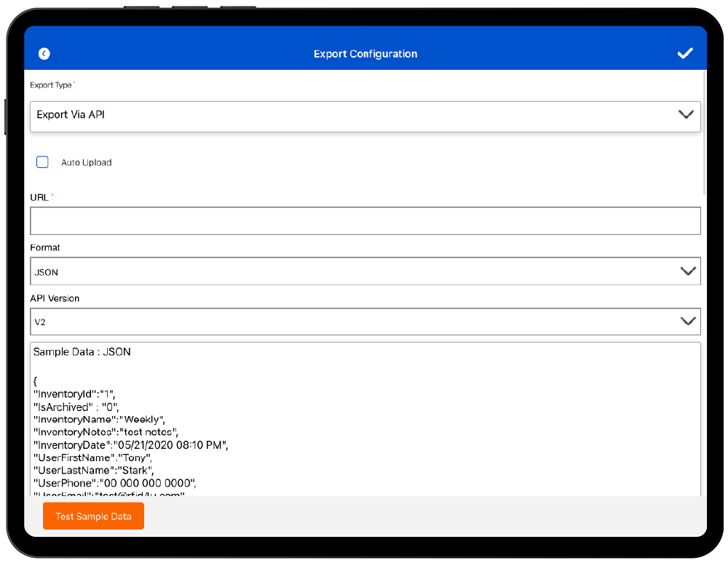Click the Auto Upload label text
This screenshot has height=563, width=728.
[86, 163]
